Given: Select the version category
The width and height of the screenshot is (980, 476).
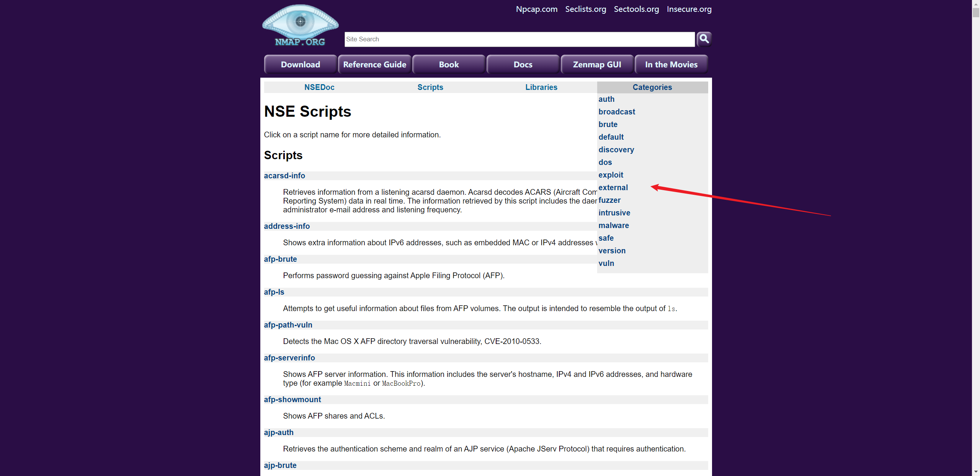Looking at the screenshot, I should pyautogui.click(x=612, y=251).
